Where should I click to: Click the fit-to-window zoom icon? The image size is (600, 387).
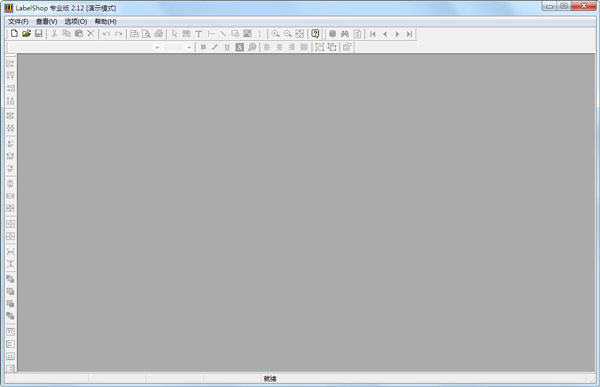300,34
